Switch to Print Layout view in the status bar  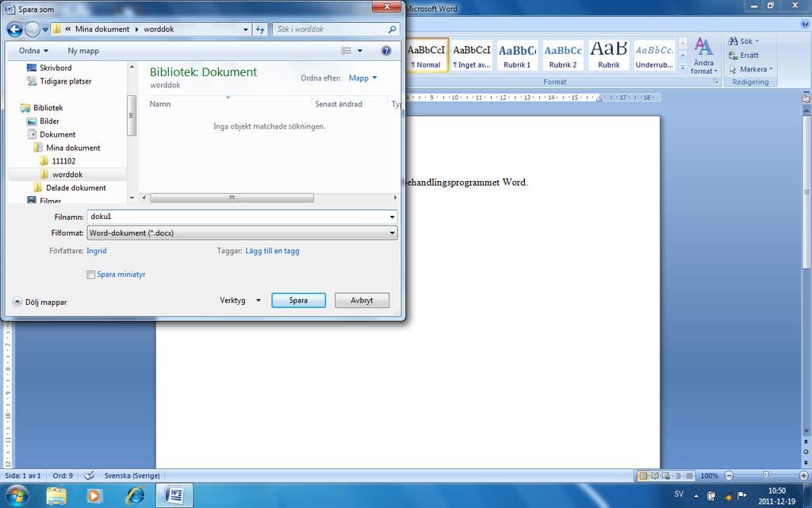(x=643, y=475)
